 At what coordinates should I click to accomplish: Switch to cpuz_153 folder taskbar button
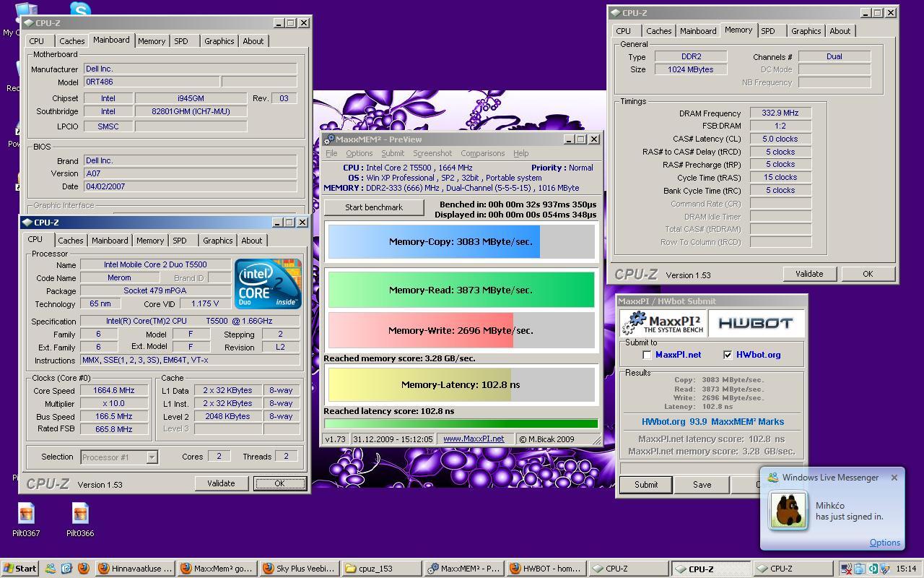pyautogui.click(x=382, y=569)
